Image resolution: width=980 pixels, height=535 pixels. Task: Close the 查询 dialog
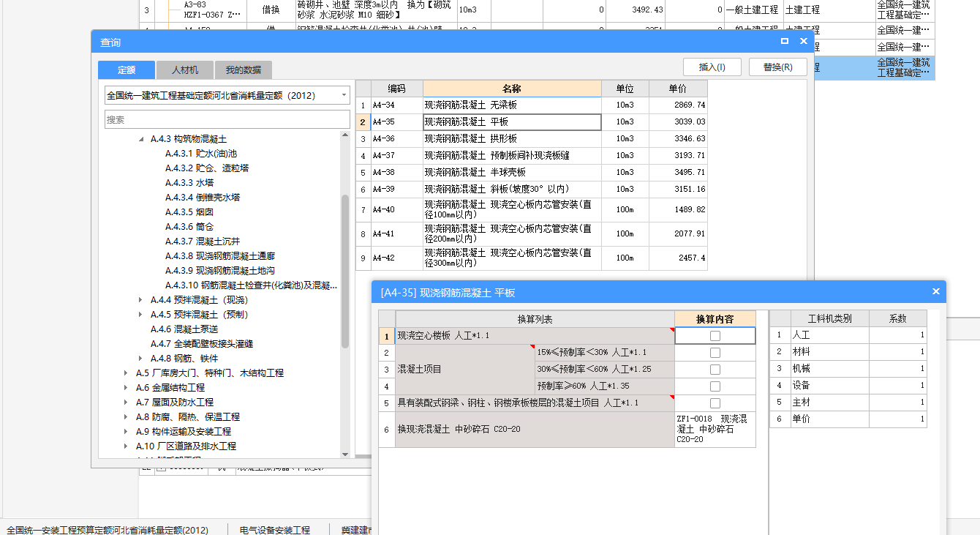[804, 42]
